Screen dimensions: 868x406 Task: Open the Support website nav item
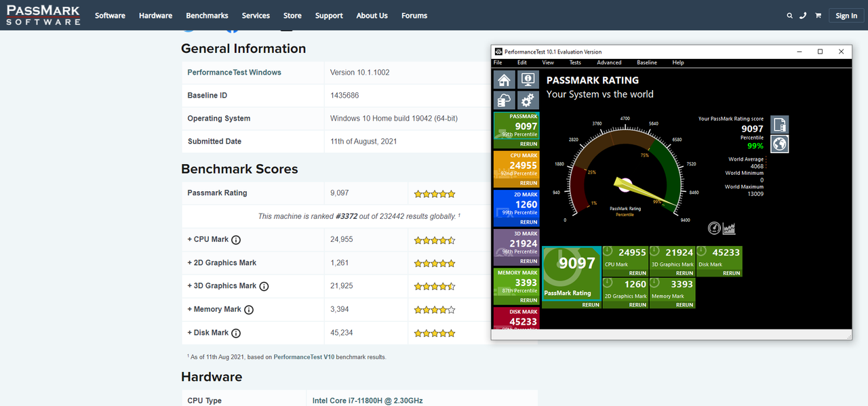coord(329,16)
